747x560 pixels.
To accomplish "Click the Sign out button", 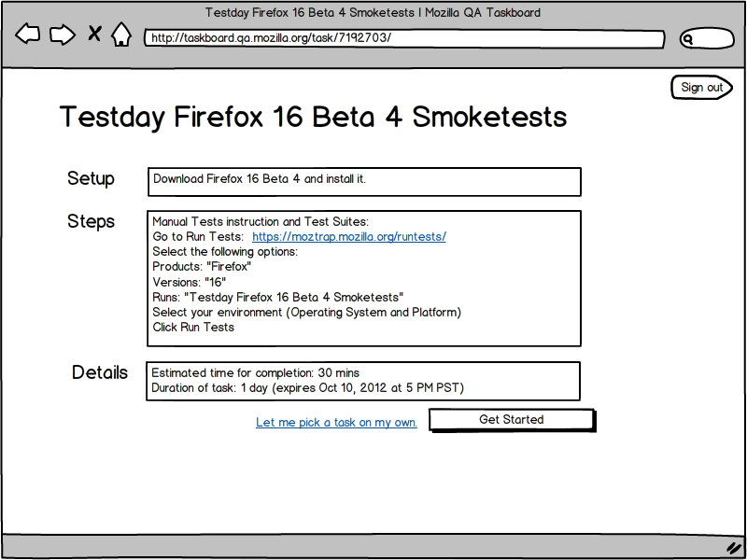I will point(702,87).
